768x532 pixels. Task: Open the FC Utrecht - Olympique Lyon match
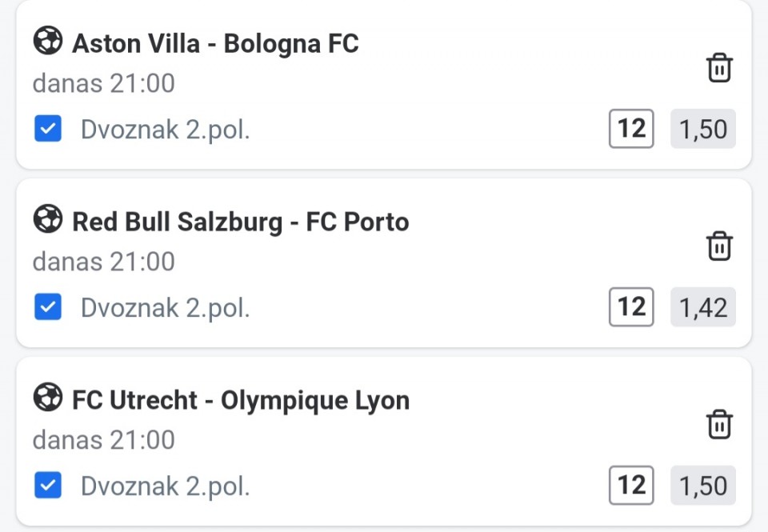point(240,400)
